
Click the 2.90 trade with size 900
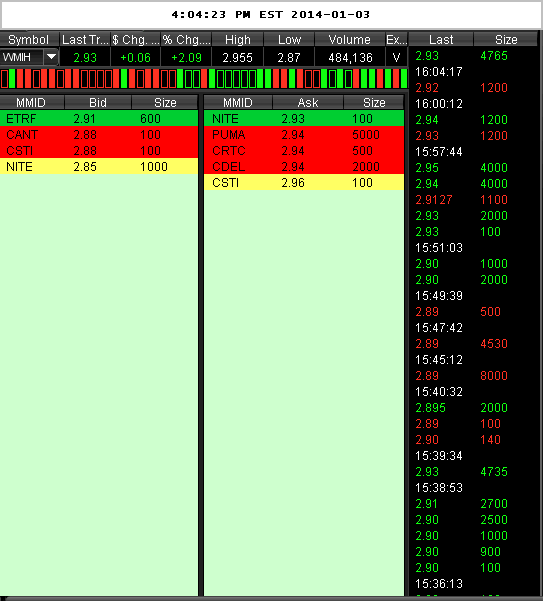458,552
